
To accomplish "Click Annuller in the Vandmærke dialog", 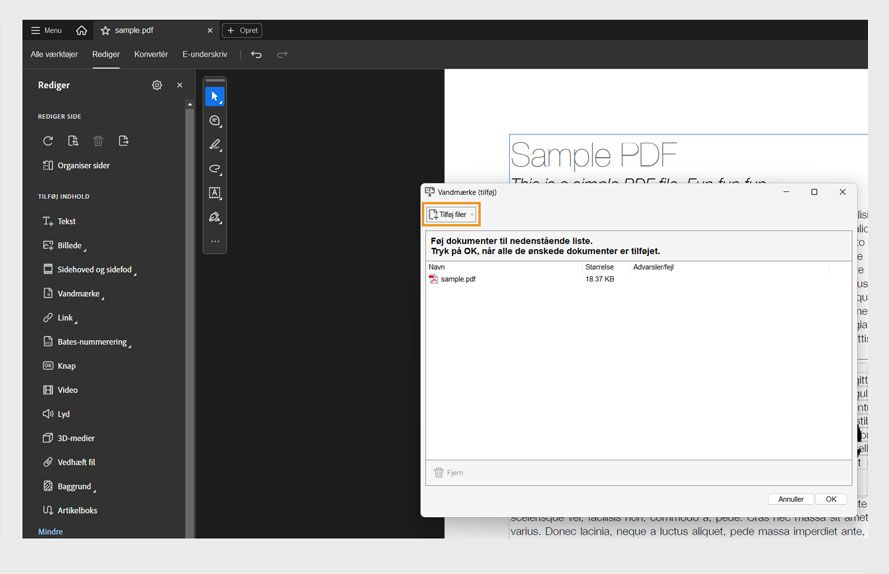I will 791,499.
